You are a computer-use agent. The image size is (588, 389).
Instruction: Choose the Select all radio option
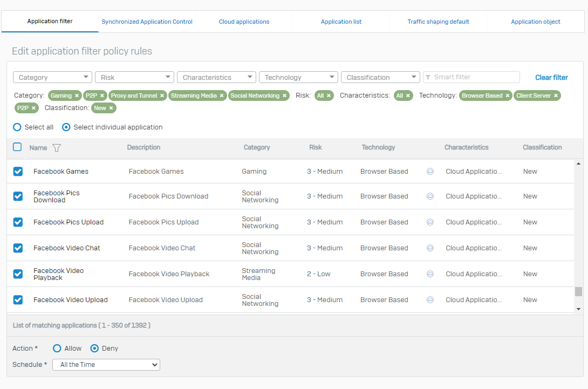pos(17,127)
